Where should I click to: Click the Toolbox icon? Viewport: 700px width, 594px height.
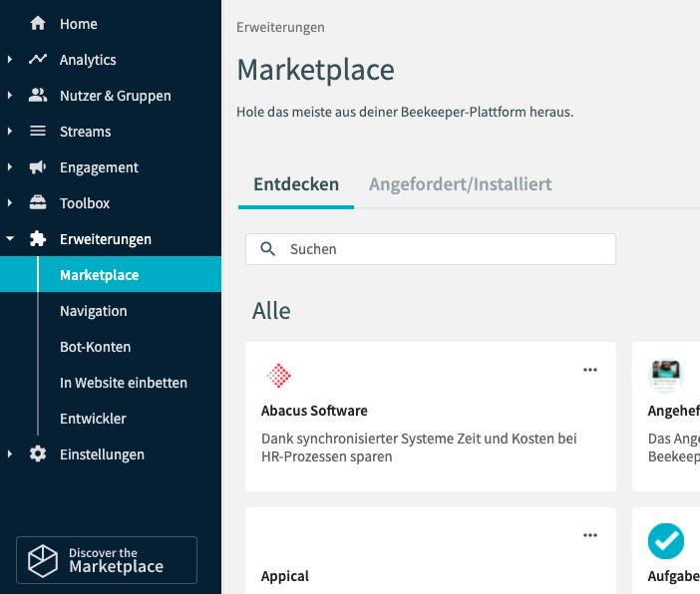pyautogui.click(x=38, y=203)
